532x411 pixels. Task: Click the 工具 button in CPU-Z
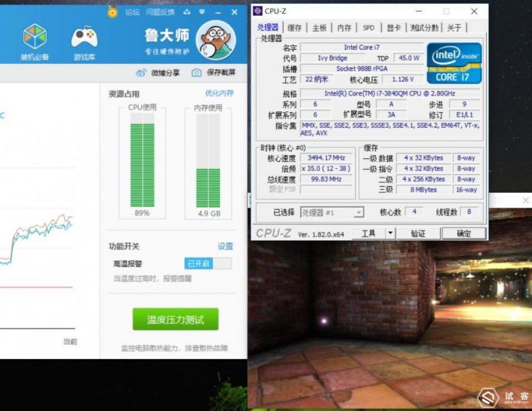click(368, 233)
